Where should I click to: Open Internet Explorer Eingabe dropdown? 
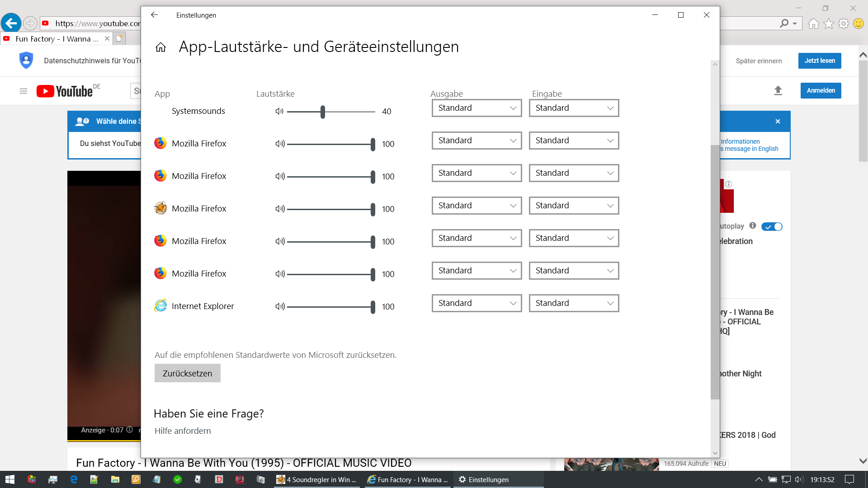(574, 303)
